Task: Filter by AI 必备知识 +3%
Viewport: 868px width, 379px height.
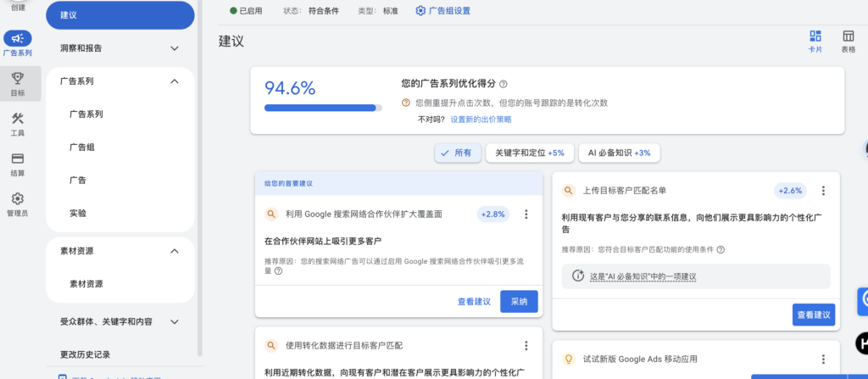Action: [x=620, y=153]
